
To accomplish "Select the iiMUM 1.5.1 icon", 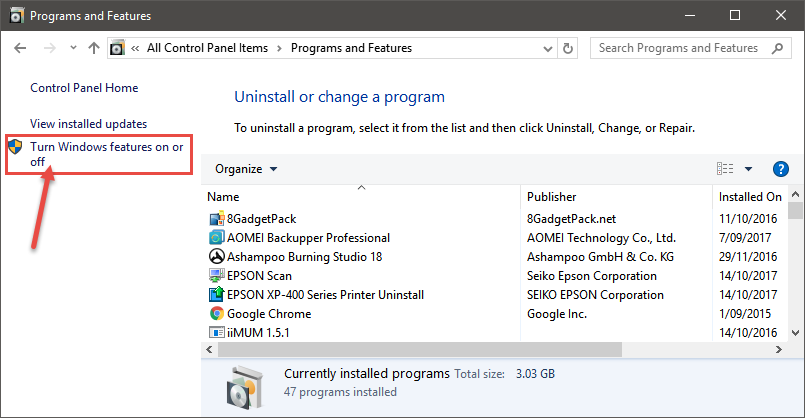I will point(217,332).
